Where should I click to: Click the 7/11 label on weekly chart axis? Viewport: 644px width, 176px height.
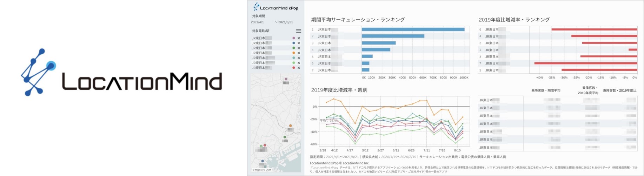(x=426, y=150)
